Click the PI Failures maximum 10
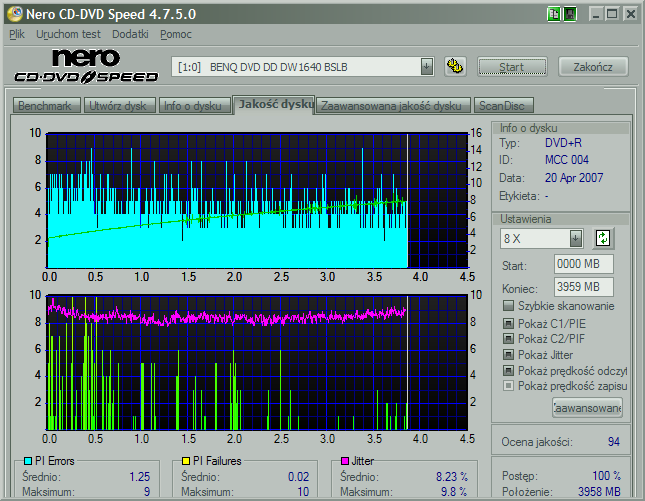This screenshot has height=501, width=645. [303, 492]
